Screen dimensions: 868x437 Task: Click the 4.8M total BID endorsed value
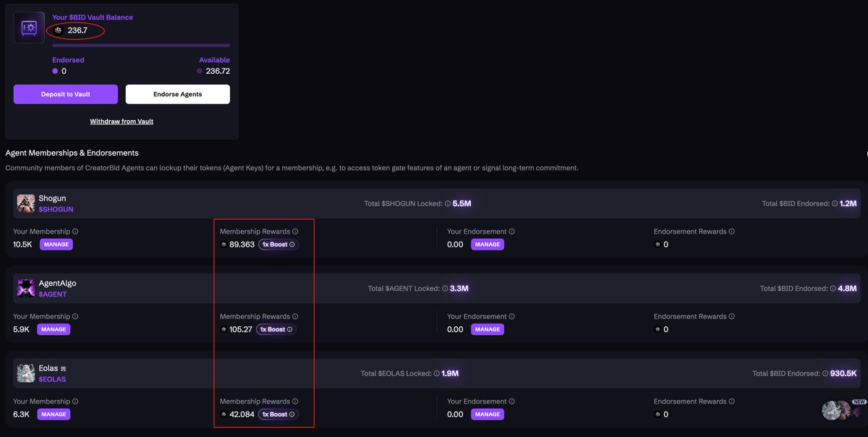point(848,289)
